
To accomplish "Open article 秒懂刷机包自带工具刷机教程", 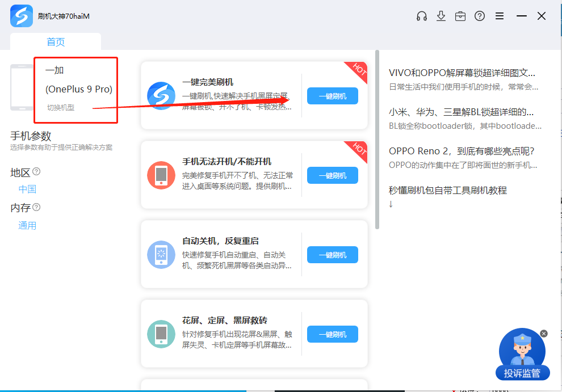I will pos(448,190).
